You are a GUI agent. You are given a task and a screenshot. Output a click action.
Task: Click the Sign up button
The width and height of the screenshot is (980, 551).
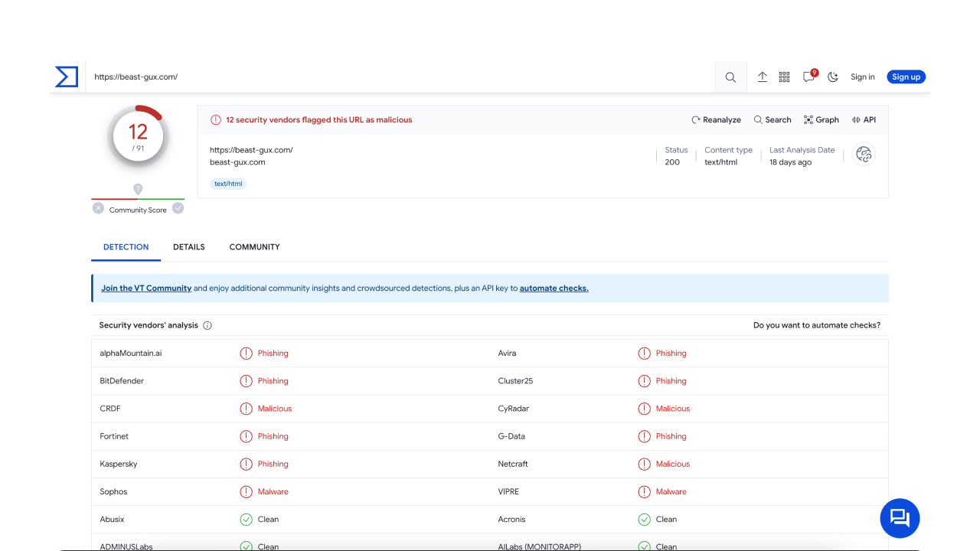coord(906,77)
